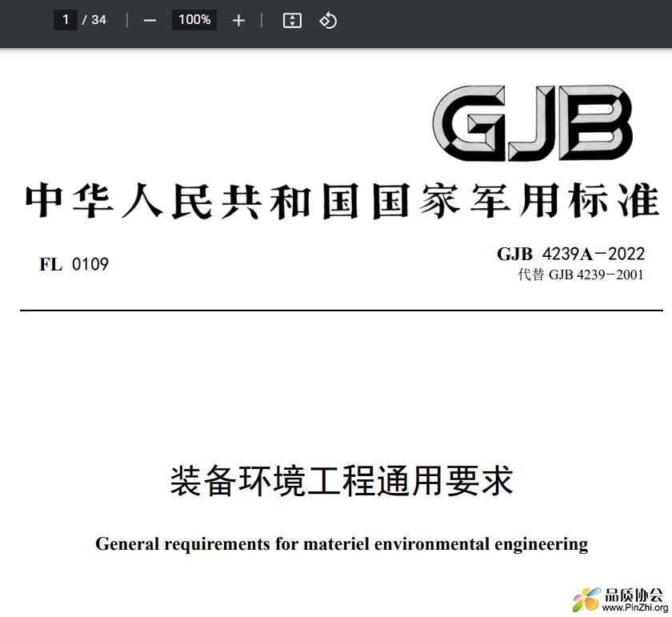Screen dimensions: 672x617
Task: Select the page number field showing 1
Action: [65, 20]
